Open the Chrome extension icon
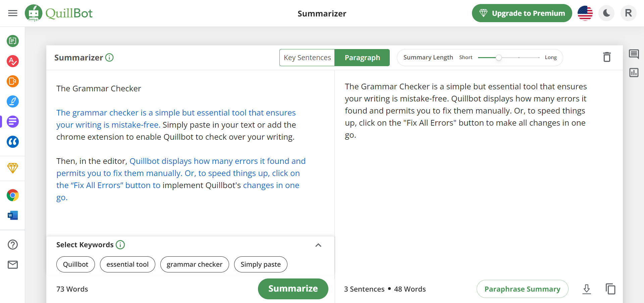 [13, 195]
